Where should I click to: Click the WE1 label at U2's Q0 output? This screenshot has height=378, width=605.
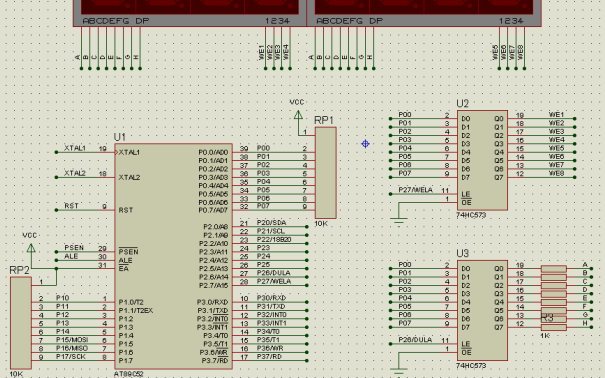tap(557, 115)
